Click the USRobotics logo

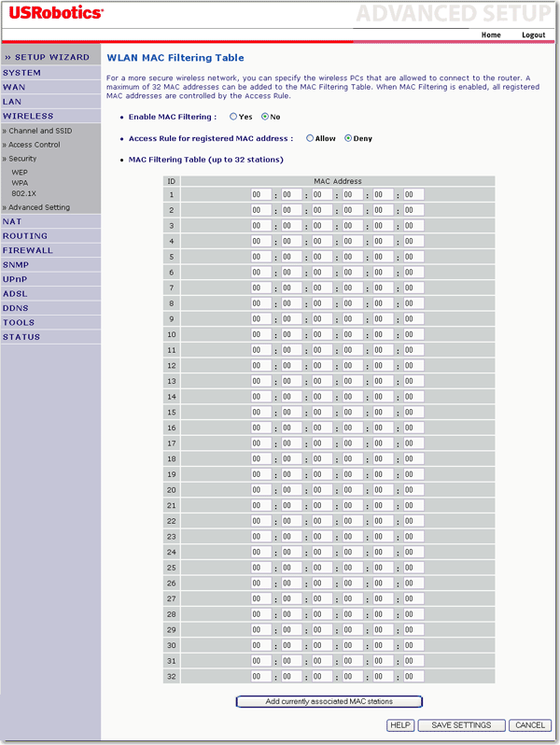tap(56, 13)
